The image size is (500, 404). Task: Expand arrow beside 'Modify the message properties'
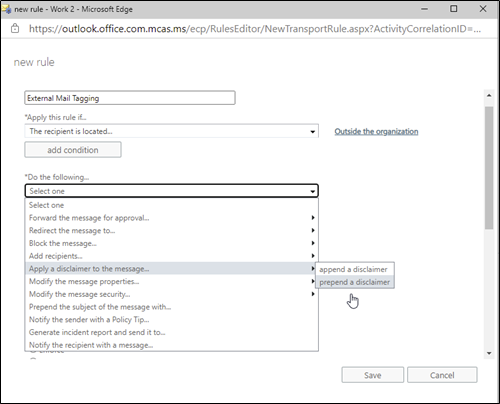(313, 281)
